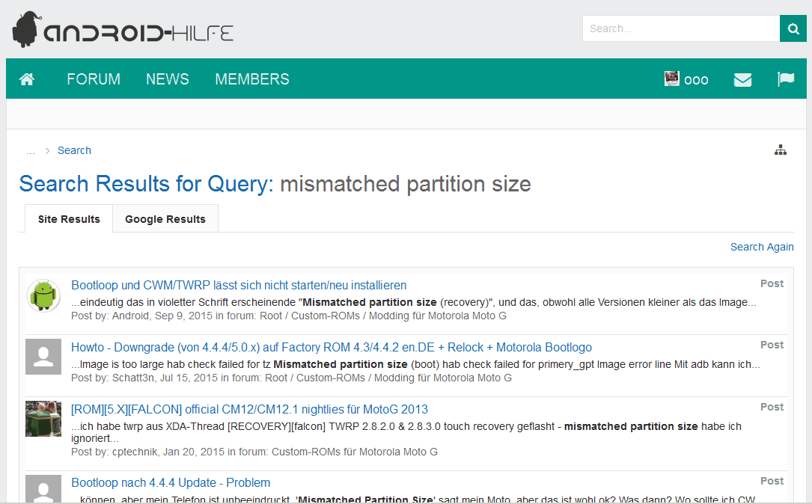Open the alerts flag icon
This screenshot has height=504, width=812.
point(786,79)
